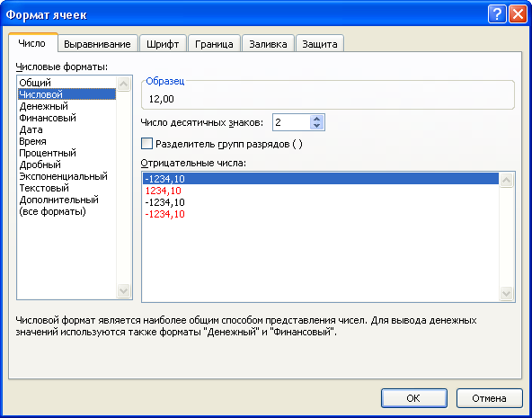Open the Заливка tab

pos(268,44)
